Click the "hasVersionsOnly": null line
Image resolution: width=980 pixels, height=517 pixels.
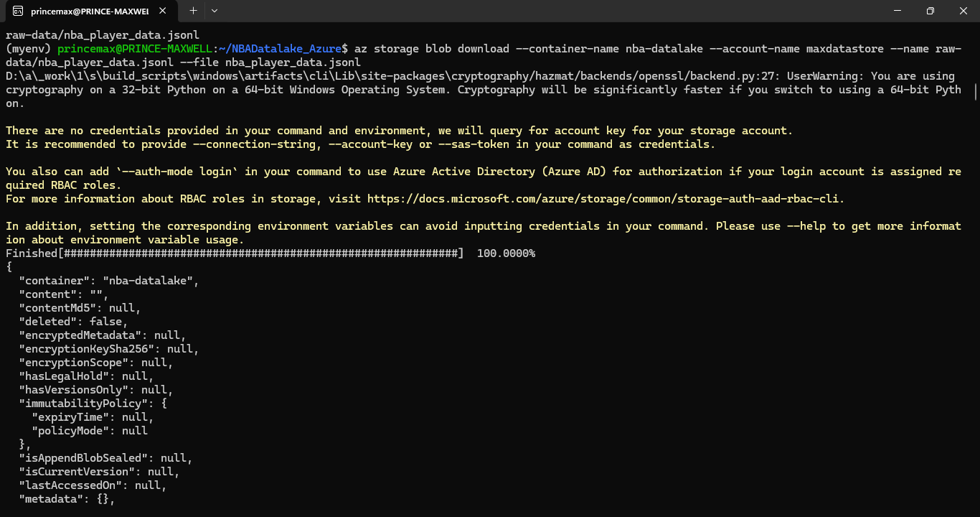[x=96, y=390]
